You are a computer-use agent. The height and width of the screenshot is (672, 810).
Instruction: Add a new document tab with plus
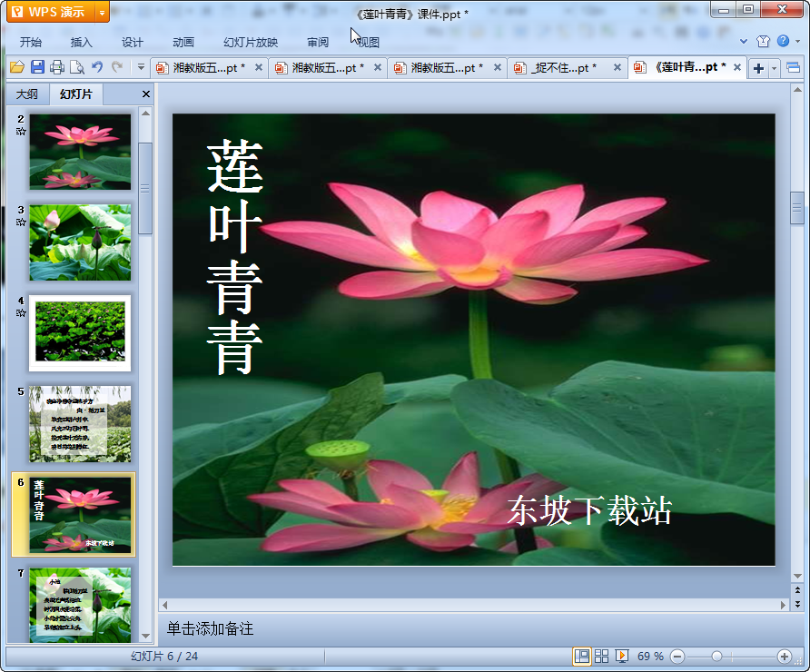click(x=758, y=68)
